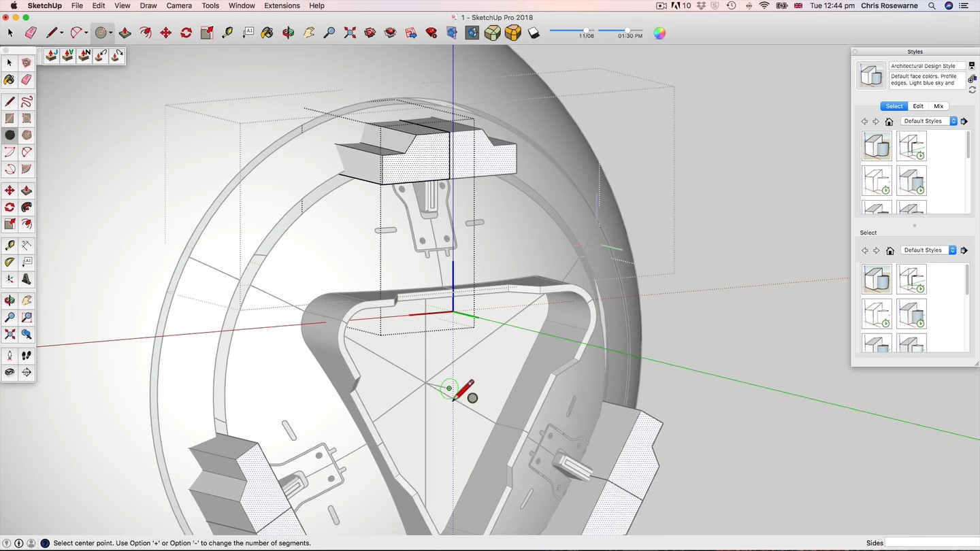This screenshot has height=551, width=980.
Task: Activate the Orbit tool in top toolbar
Action: tap(288, 33)
